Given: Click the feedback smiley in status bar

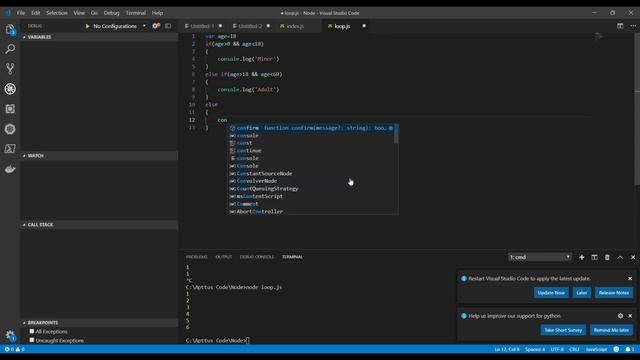Looking at the screenshot, I should click(x=616, y=349).
